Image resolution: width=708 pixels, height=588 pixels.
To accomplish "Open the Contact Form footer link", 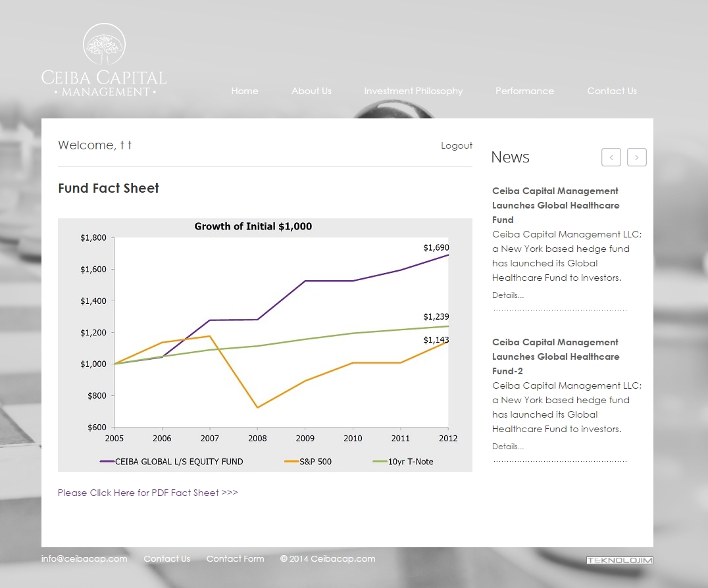I will click(236, 558).
